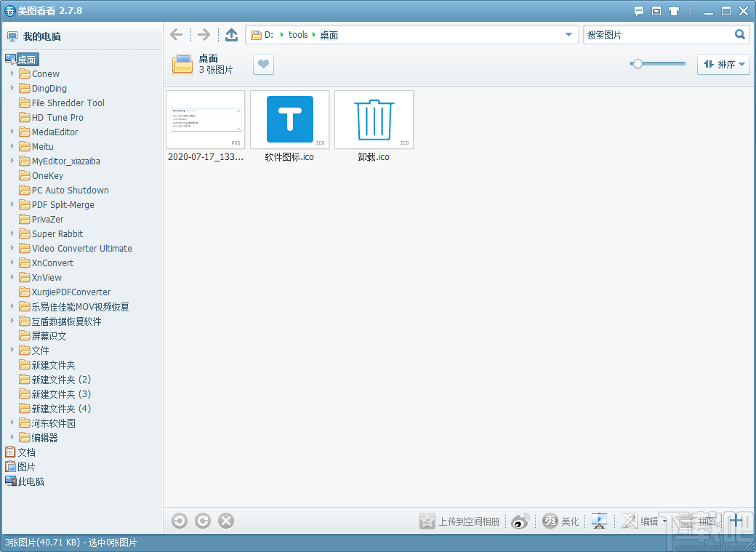756x552 pixels.
Task: Click the 美化 beautify button
Action: [560, 521]
